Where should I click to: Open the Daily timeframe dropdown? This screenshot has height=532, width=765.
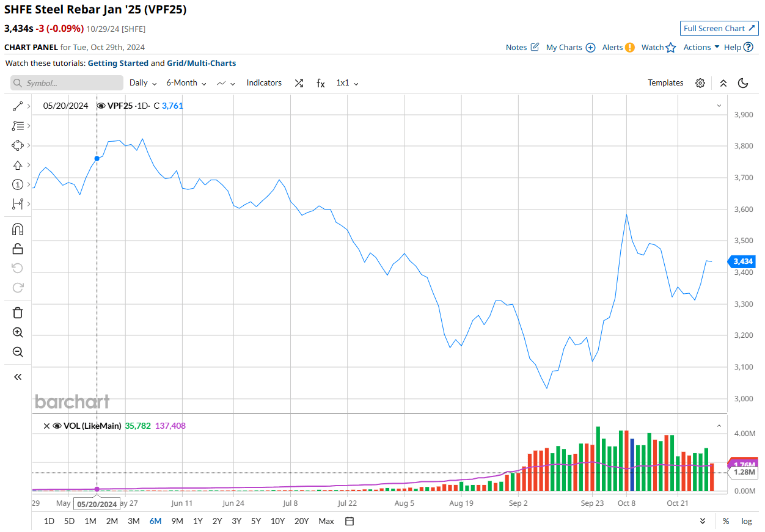142,82
